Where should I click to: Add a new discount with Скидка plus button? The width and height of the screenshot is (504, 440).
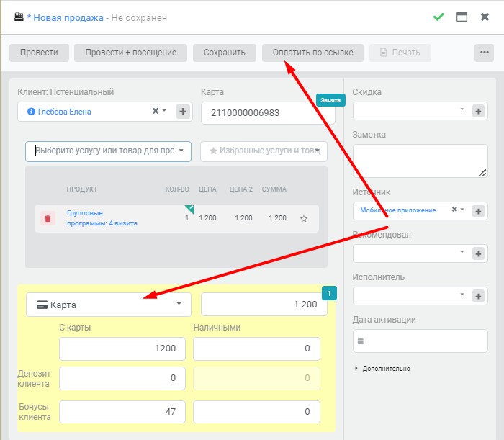(x=478, y=111)
